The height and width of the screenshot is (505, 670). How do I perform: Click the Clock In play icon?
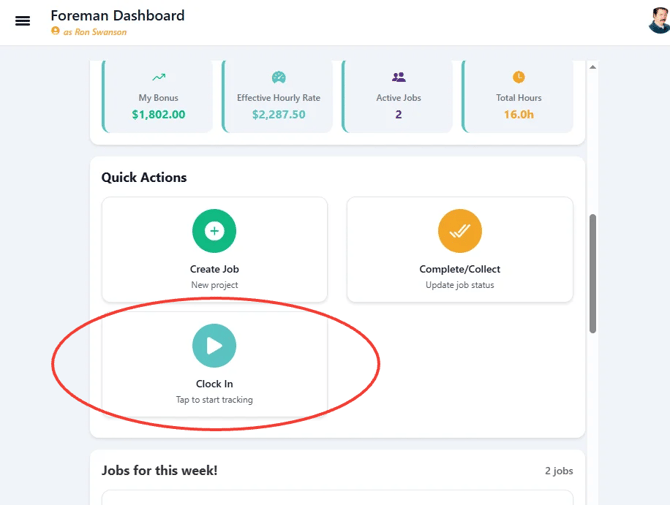point(214,346)
